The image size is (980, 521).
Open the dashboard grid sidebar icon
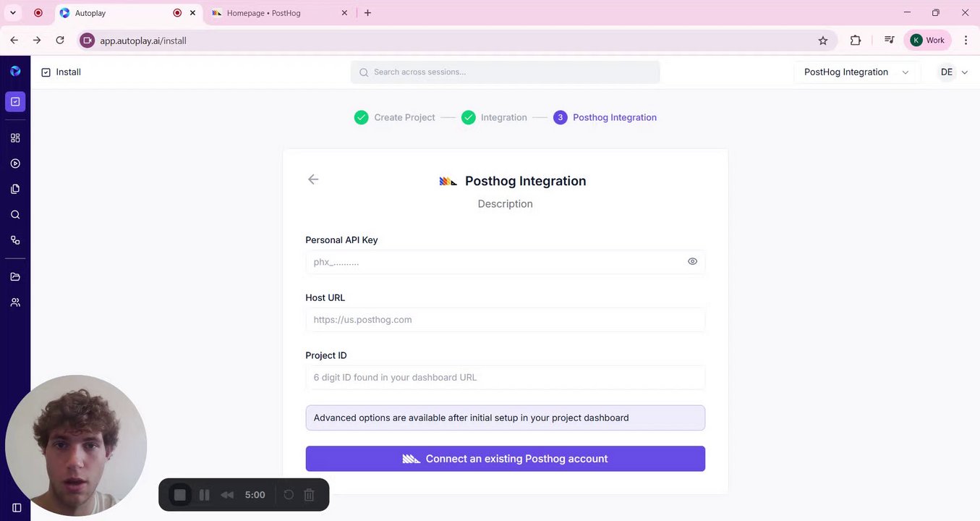(15, 138)
